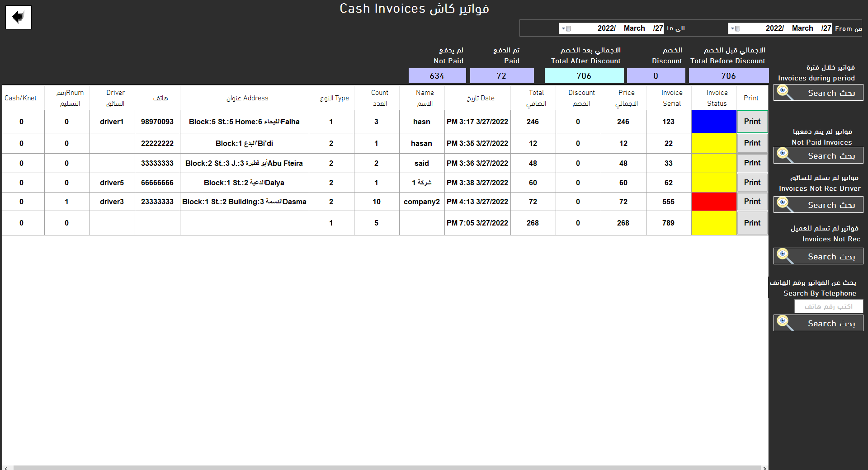Print invoice serial 123
Screen dimensions: 868x470
[x=752, y=122]
